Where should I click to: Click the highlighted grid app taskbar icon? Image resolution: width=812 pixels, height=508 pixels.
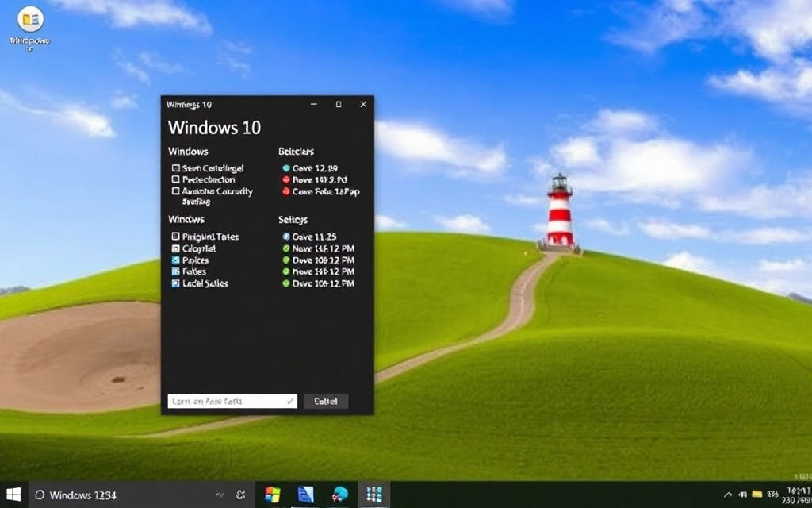[373, 495]
